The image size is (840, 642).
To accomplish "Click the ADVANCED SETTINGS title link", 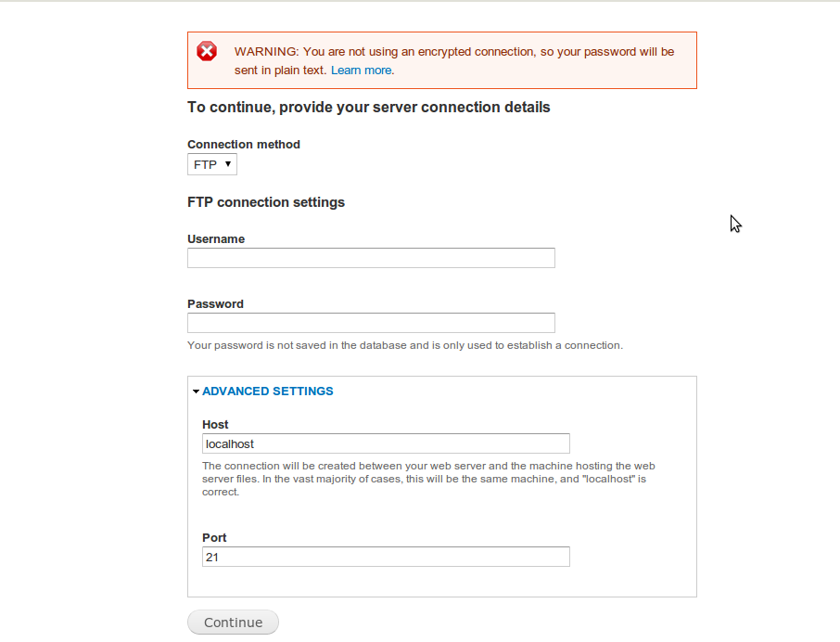I will (268, 392).
